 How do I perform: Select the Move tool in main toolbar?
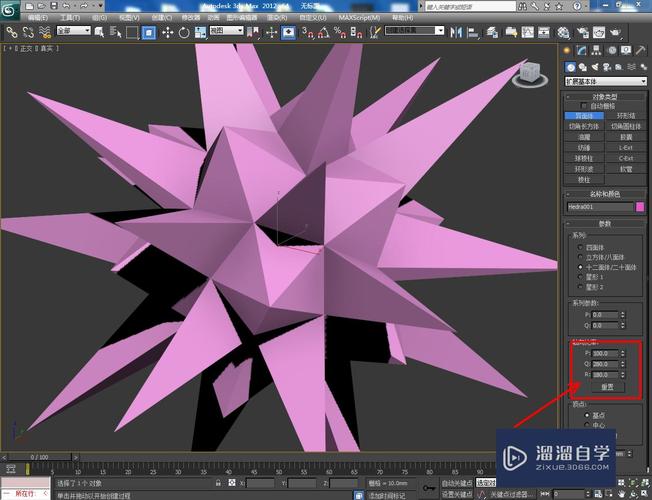click(167, 32)
